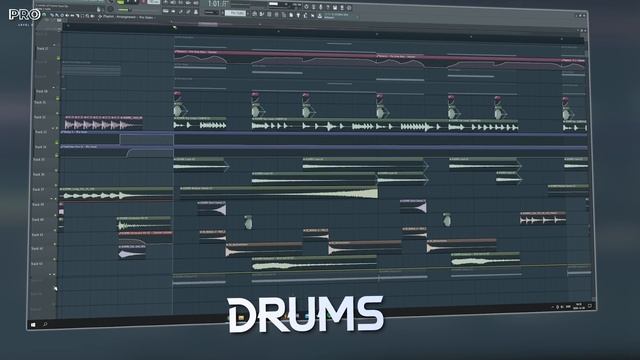Select green audio clip on Track 37 at start
640x360 pixels.
click(116, 194)
